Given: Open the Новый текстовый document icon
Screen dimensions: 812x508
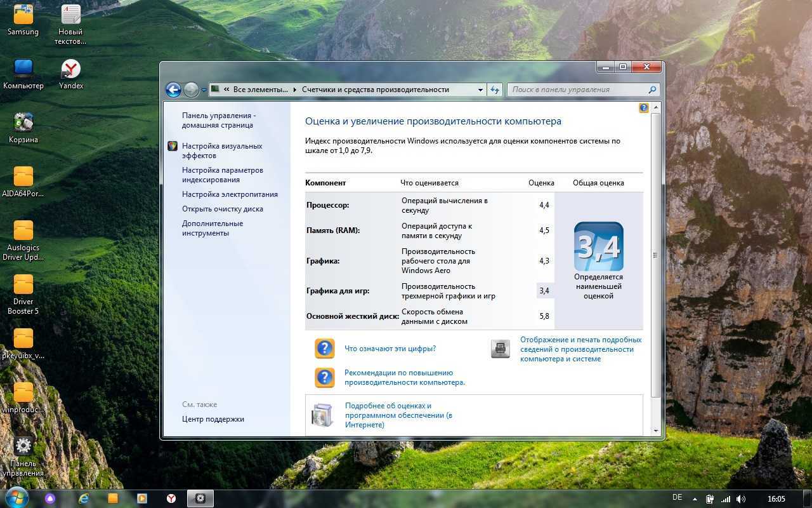Looking at the screenshot, I should [x=70, y=24].
